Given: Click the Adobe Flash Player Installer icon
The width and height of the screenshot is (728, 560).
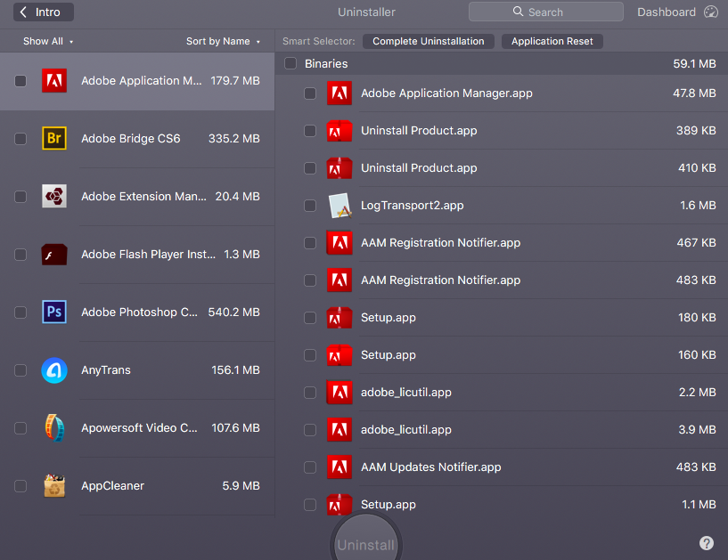Looking at the screenshot, I should (x=54, y=255).
